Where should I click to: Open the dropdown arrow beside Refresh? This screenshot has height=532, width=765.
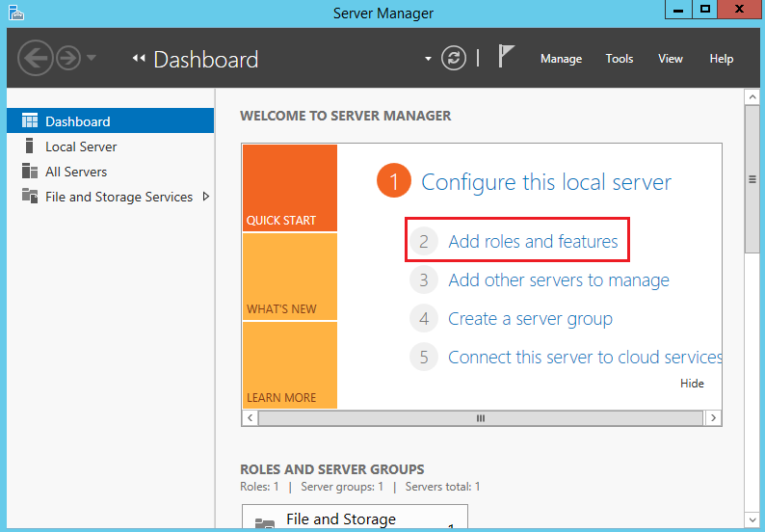click(429, 59)
